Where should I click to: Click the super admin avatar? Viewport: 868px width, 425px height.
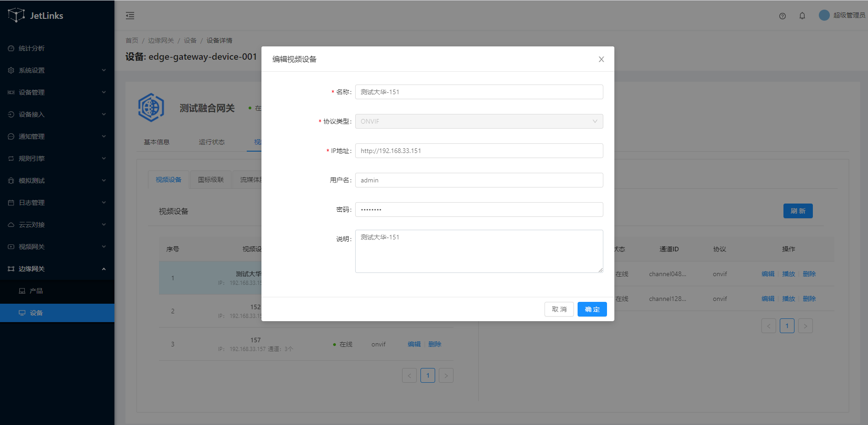(824, 15)
